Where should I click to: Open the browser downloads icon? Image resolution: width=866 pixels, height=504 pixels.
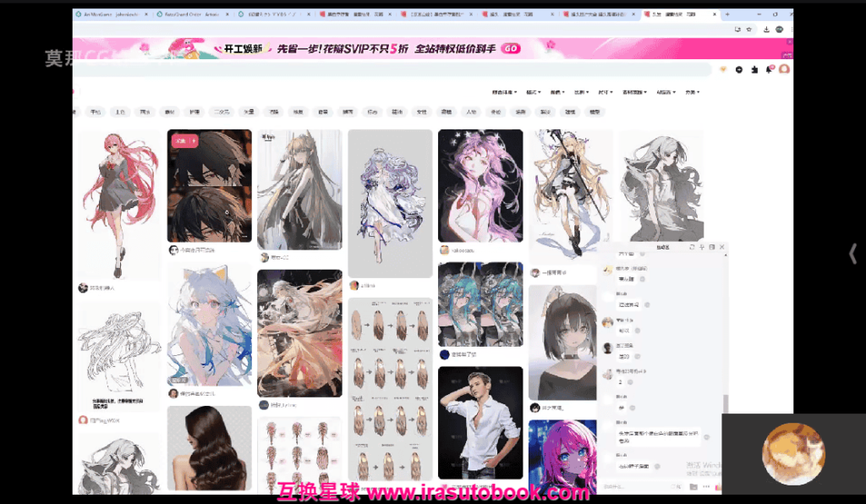[x=766, y=30]
